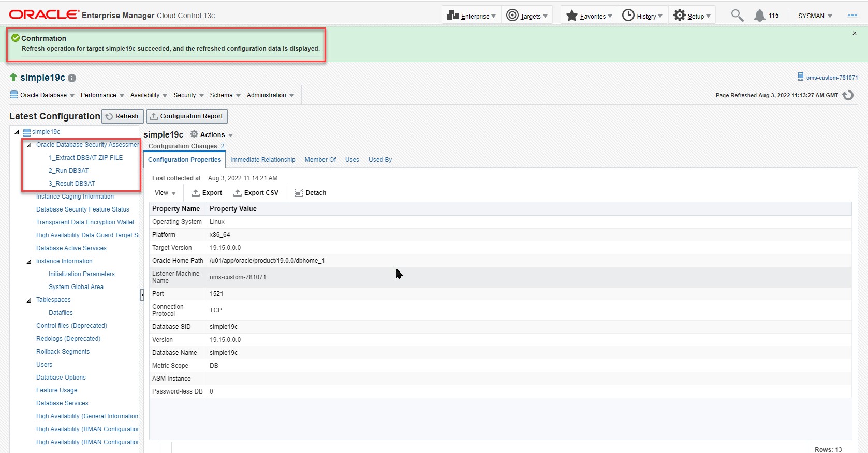The width and height of the screenshot is (868, 453).
Task: Select Database Security Feature Status item
Action: (x=83, y=209)
